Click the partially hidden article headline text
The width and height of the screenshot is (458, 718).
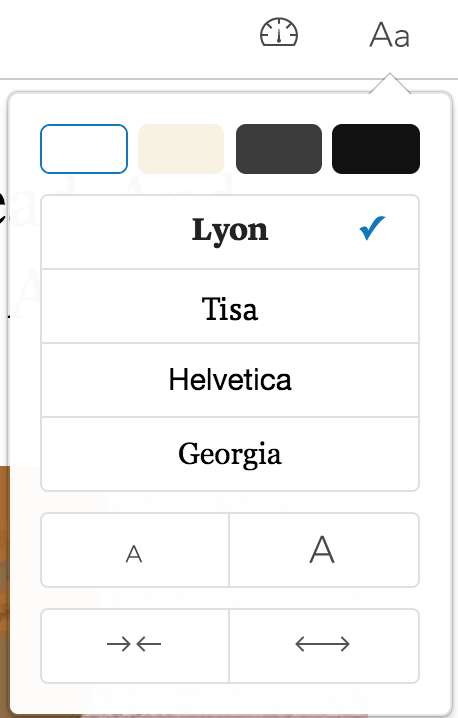[4, 208]
